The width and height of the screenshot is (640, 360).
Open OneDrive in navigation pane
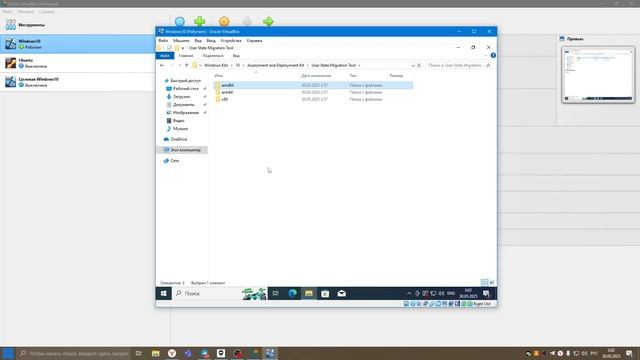click(x=178, y=139)
